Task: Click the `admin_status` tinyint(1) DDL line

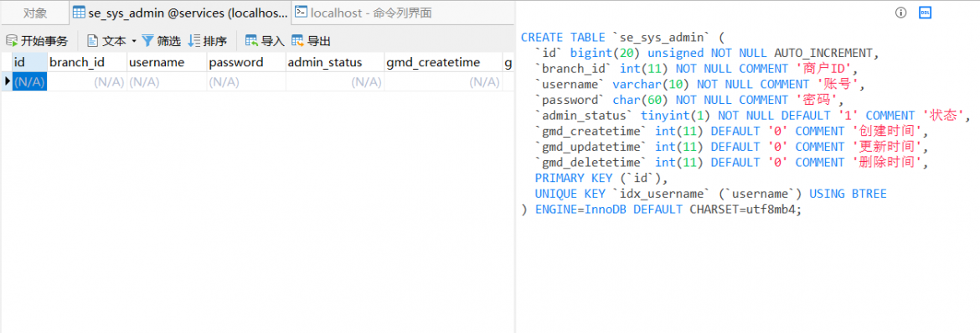Action: click(753, 116)
